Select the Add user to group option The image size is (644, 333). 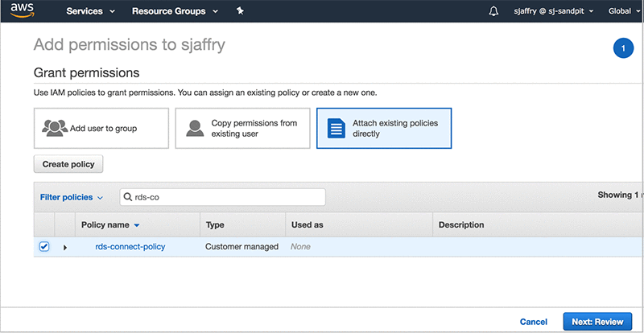click(101, 129)
